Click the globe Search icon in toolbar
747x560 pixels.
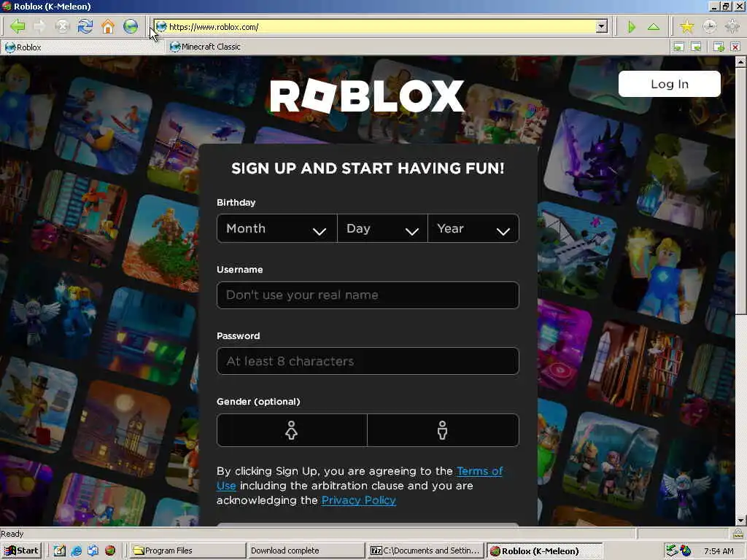(131, 26)
